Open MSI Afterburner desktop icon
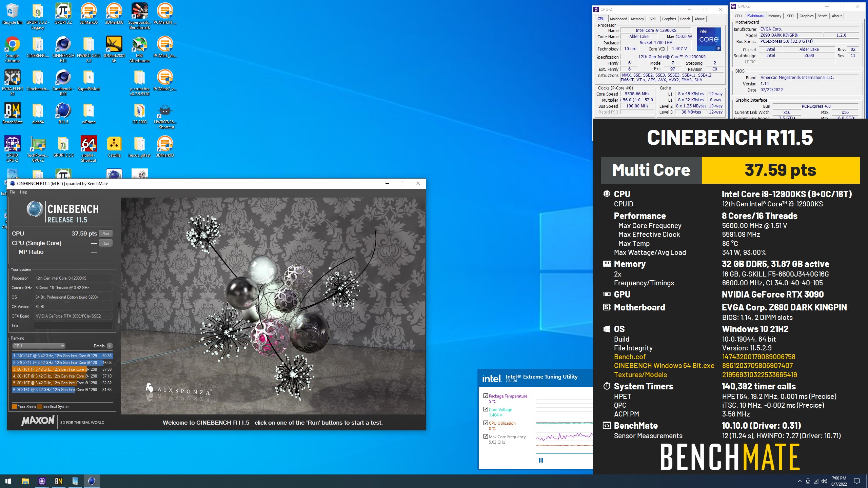 [140, 49]
